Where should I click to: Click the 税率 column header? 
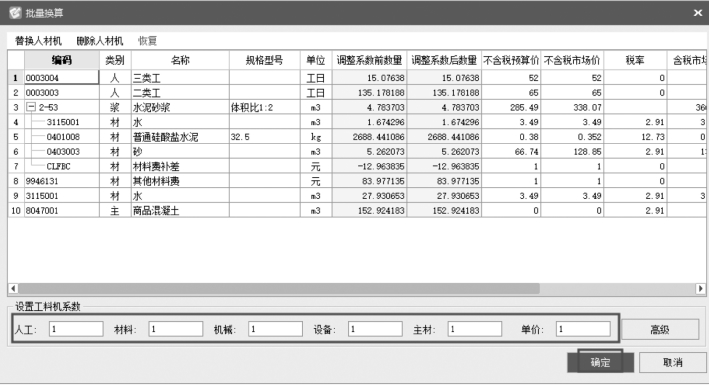pos(635,60)
